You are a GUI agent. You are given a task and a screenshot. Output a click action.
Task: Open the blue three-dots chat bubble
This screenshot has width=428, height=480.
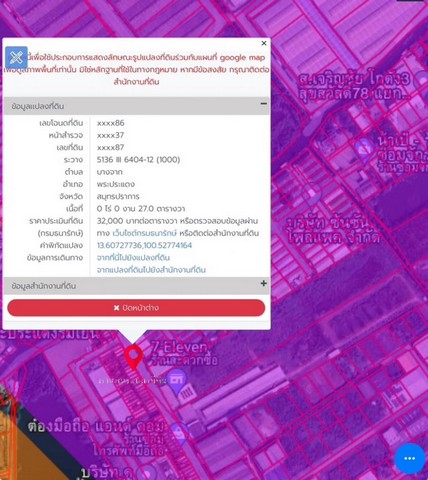point(410,459)
